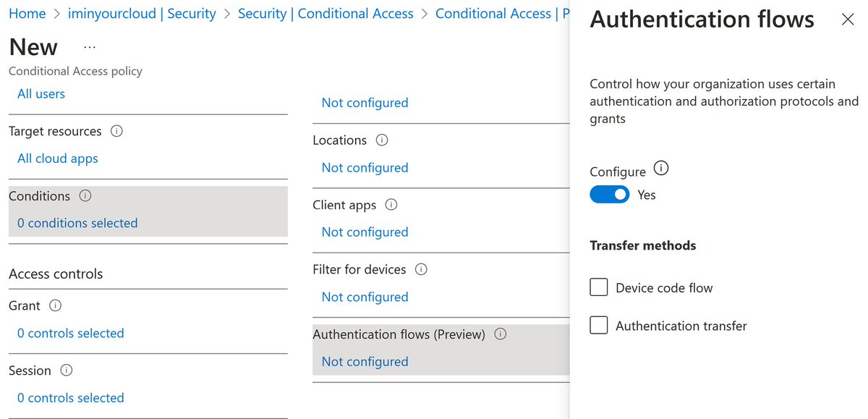Screen dimensions: 868x419
Task: Click the Locations info icon
Action: (x=381, y=140)
